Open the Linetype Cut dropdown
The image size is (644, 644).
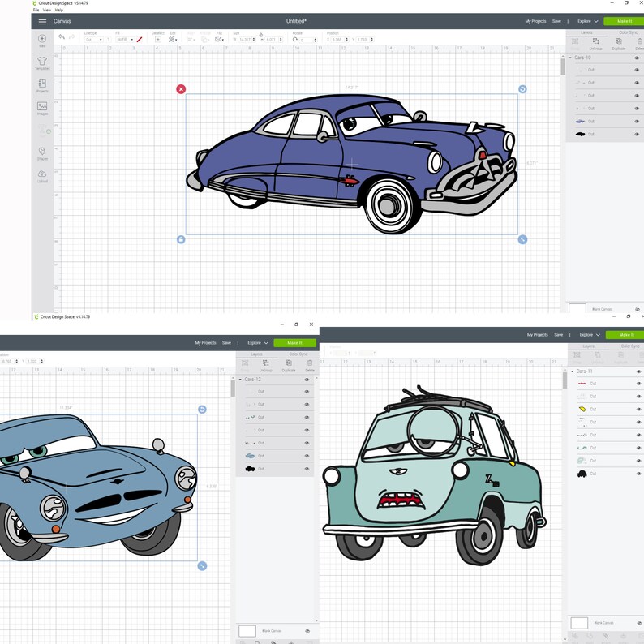(x=93, y=40)
